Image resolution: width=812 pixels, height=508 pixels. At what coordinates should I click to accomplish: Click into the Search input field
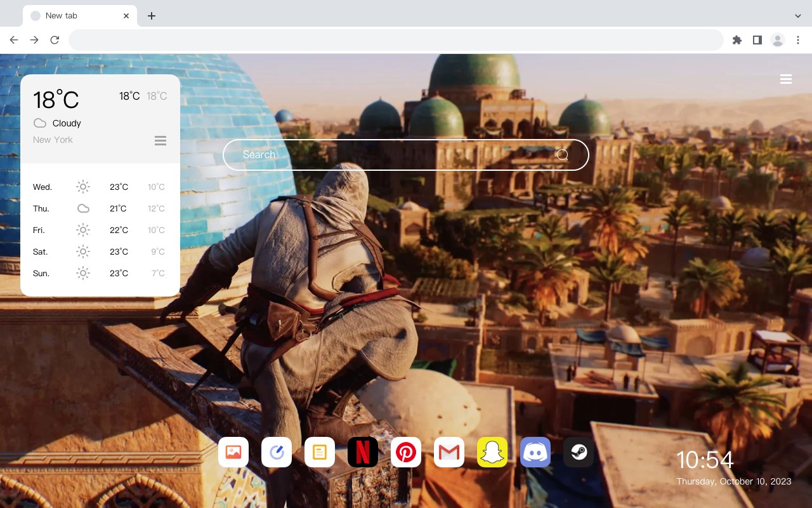pyautogui.click(x=406, y=155)
